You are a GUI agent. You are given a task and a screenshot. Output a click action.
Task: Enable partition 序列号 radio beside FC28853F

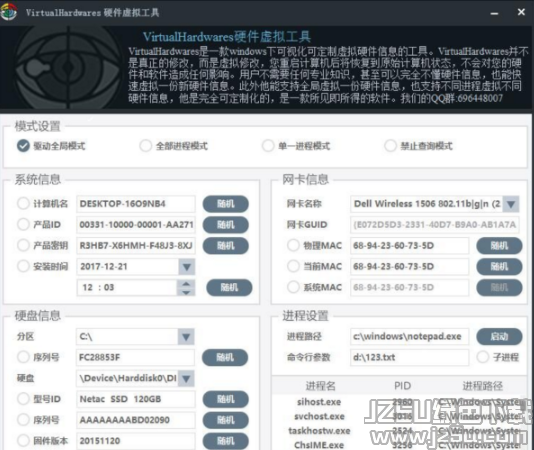pos(23,357)
